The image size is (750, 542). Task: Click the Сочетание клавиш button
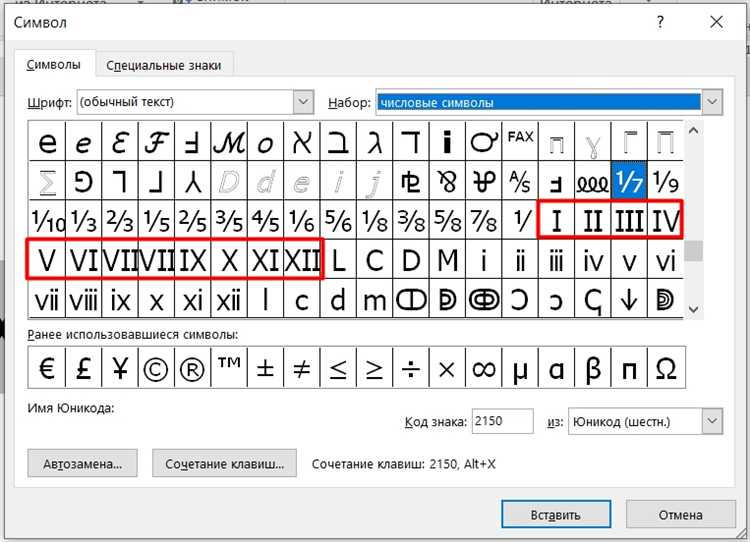coord(224,464)
